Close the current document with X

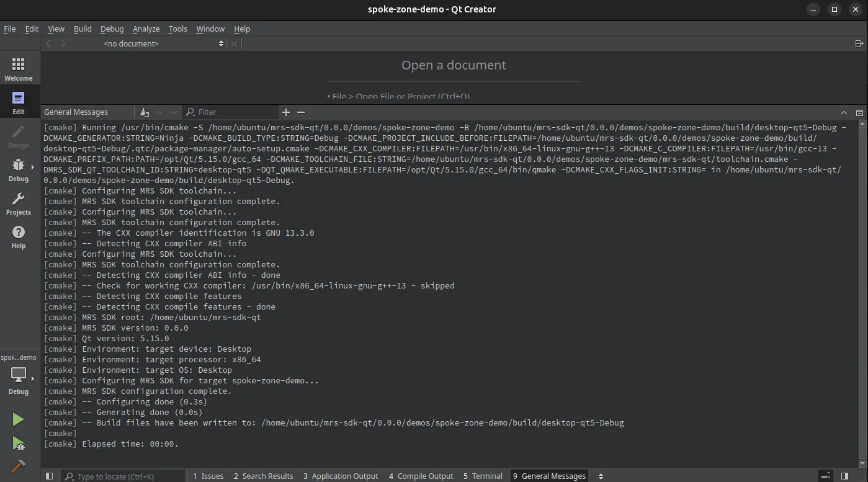point(234,43)
